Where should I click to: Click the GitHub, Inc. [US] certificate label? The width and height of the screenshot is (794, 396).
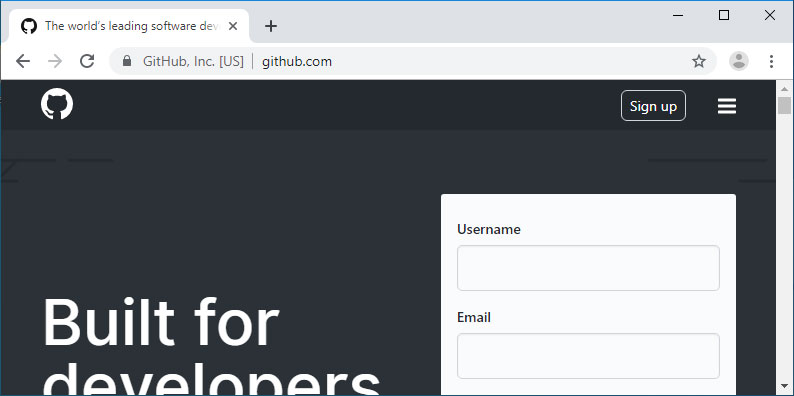[193, 61]
